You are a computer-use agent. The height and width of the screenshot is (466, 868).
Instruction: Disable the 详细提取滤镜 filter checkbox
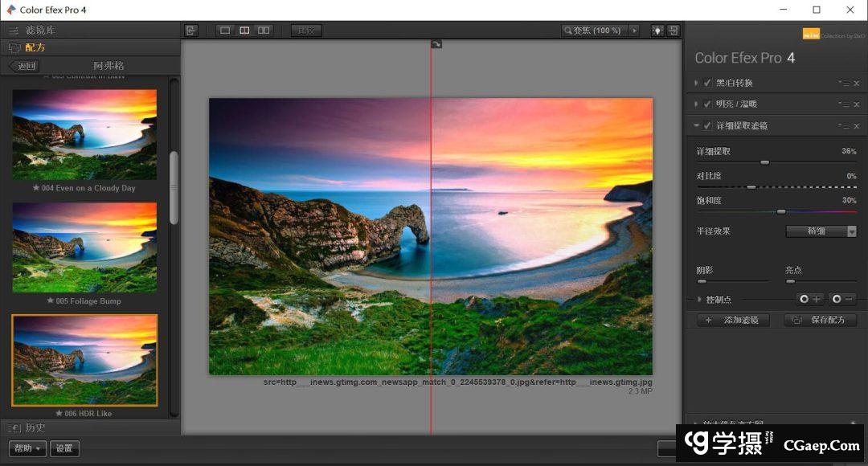[x=707, y=125]
